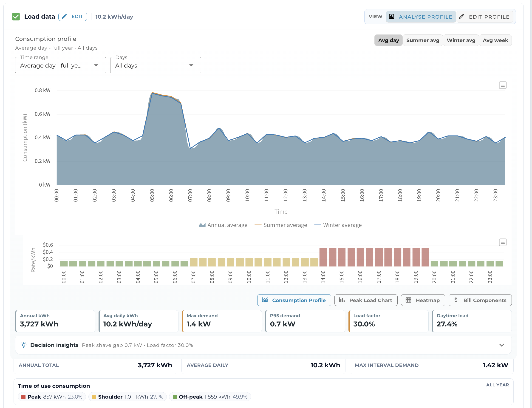Click the Heatmap grid icon
This screenshot has width=532, height=408.
tap(408, 300)
